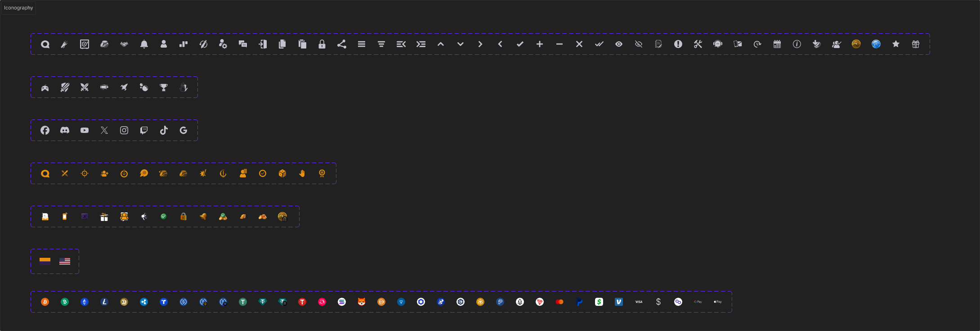The image size is (980, 331).
Task: Select the white trophy icon
Action: pyautogui.click(x=164, y=87)
